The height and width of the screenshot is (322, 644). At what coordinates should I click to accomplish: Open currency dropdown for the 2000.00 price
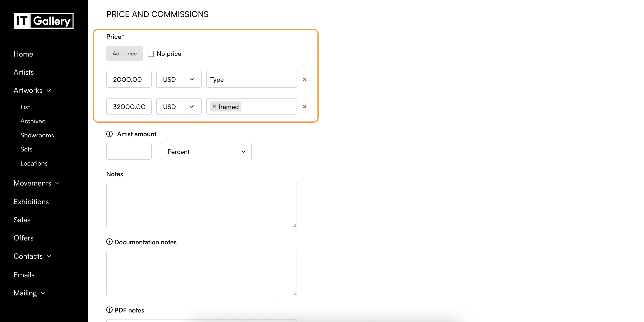coord(178,79)
